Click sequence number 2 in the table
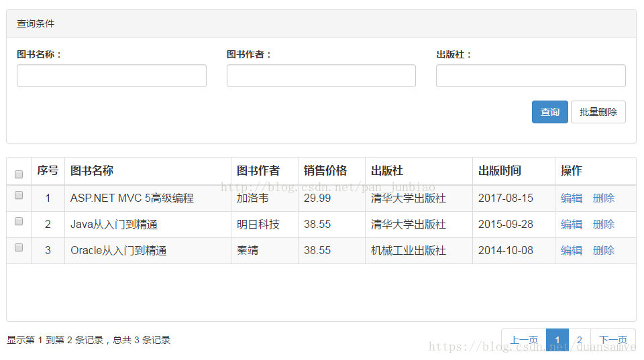The image size is (644, 360). [x=48, y=225]
